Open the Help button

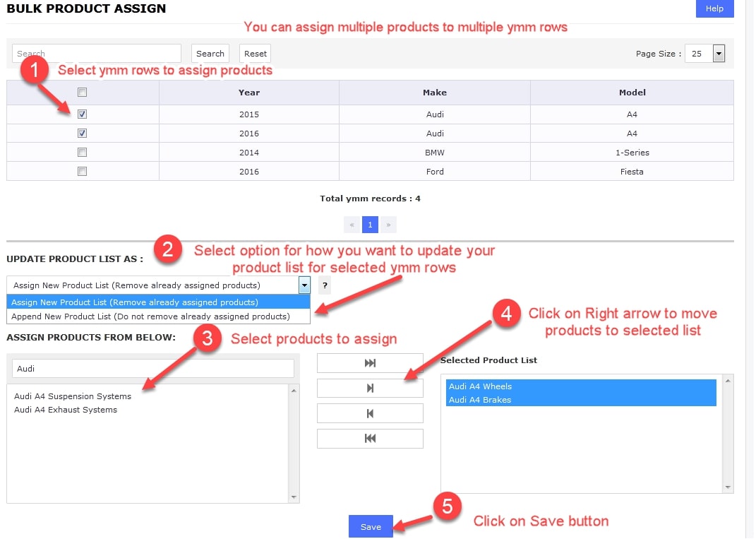pyautogui.click(x=714, y=8)
